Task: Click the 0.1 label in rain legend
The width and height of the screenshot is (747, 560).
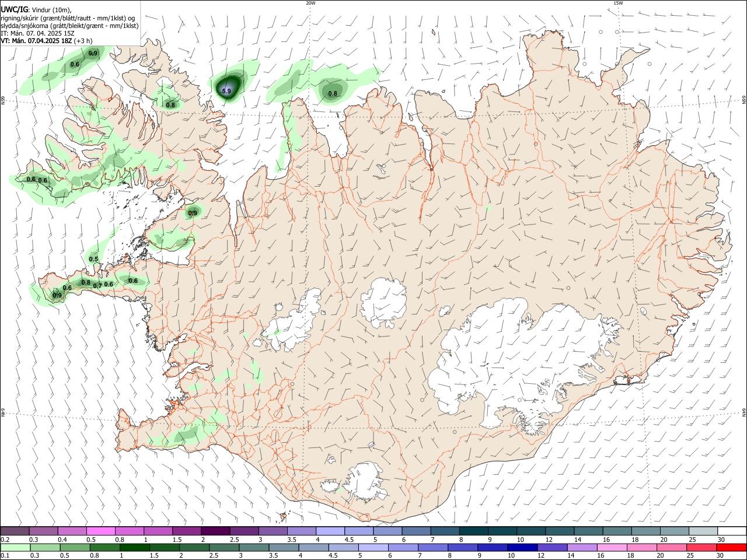Action: 5,556
